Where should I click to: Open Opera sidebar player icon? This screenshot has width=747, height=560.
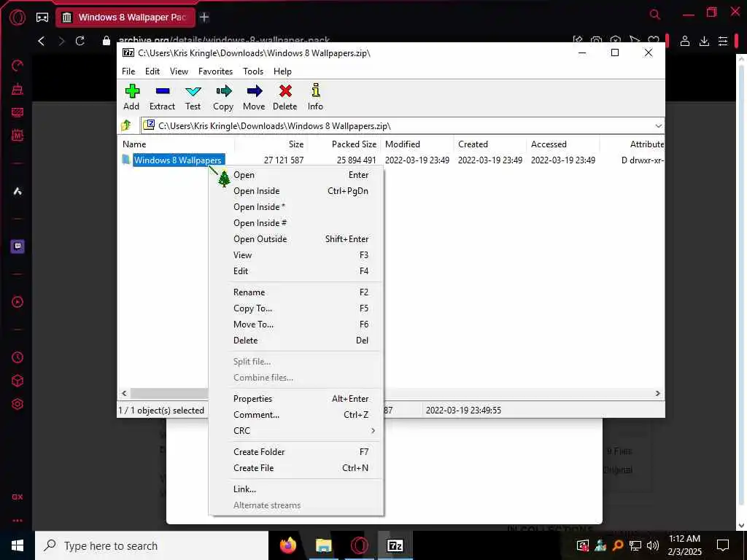tap(18, 302)
